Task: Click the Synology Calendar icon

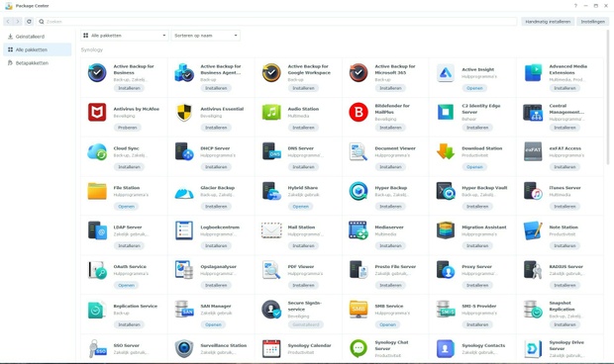Action: (x=271, y=348)
